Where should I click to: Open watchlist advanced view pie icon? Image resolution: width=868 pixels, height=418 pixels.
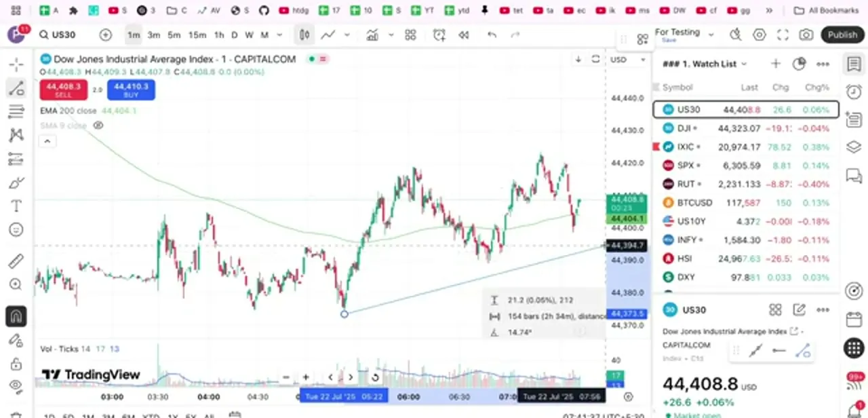point(799,64)
